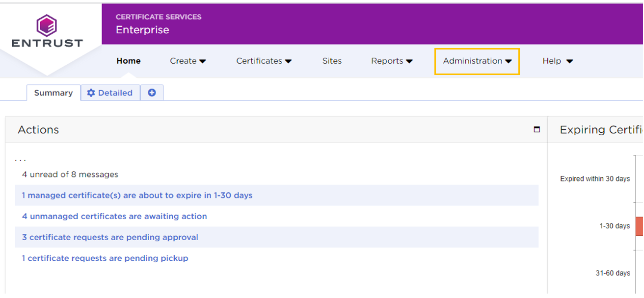The width and height of the screenshot is (644, 298).
Task: Expand the Certificates dropdown menu
Action: coord(264,61)
